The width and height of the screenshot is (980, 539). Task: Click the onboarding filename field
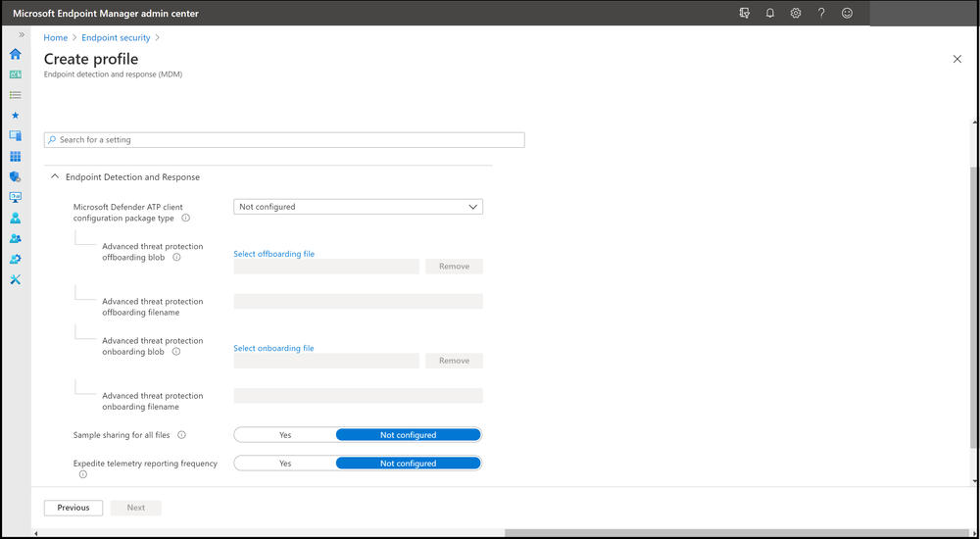358,396
